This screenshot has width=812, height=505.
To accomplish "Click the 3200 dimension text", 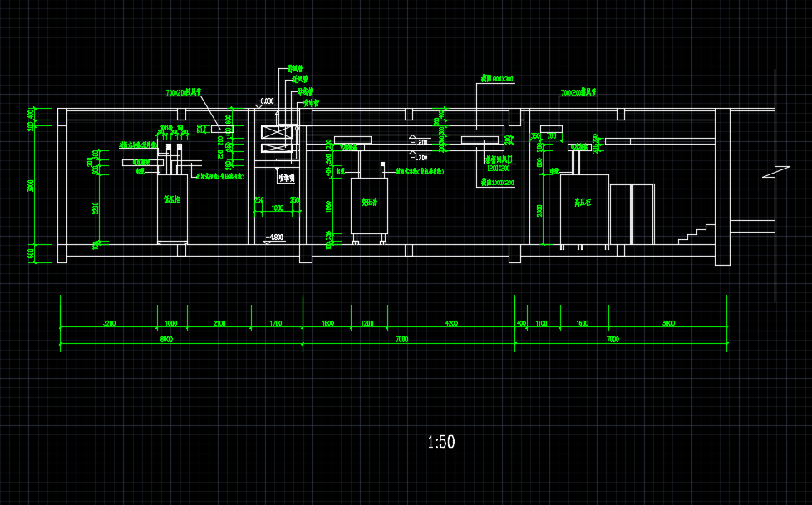I will pyautogui.click(x=108, y=323).
